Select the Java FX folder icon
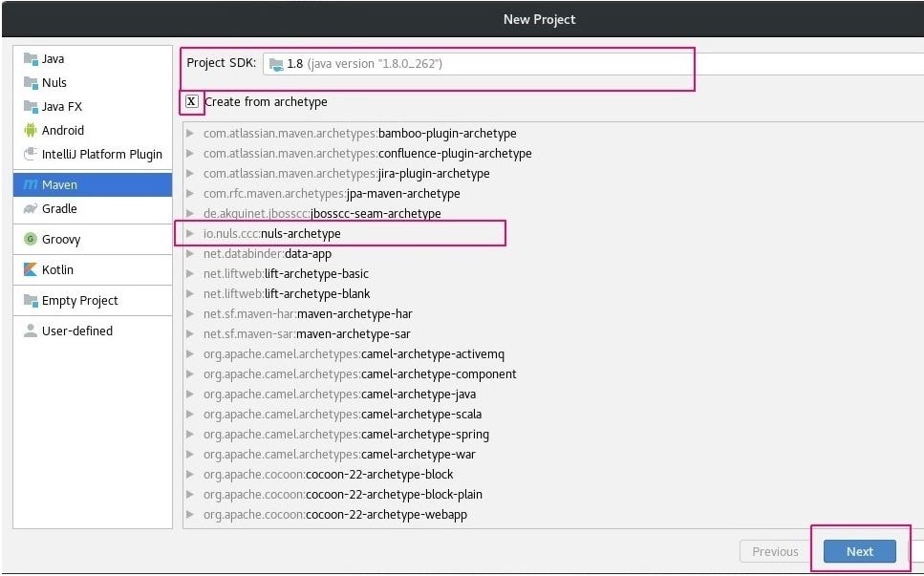 coord(30,106)
